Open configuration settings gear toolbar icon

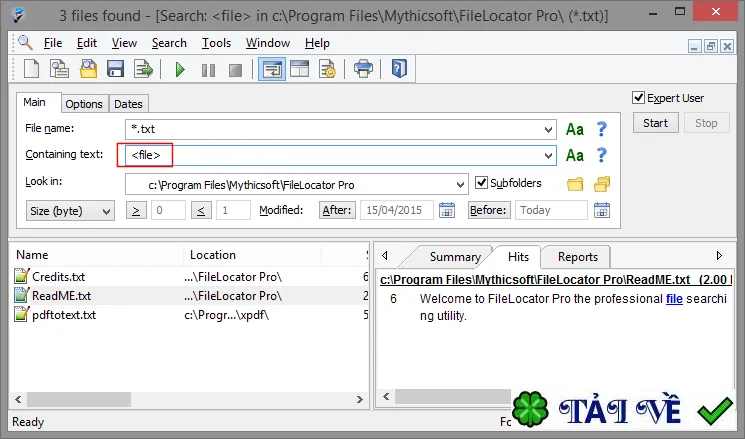[x=327, y=69]
